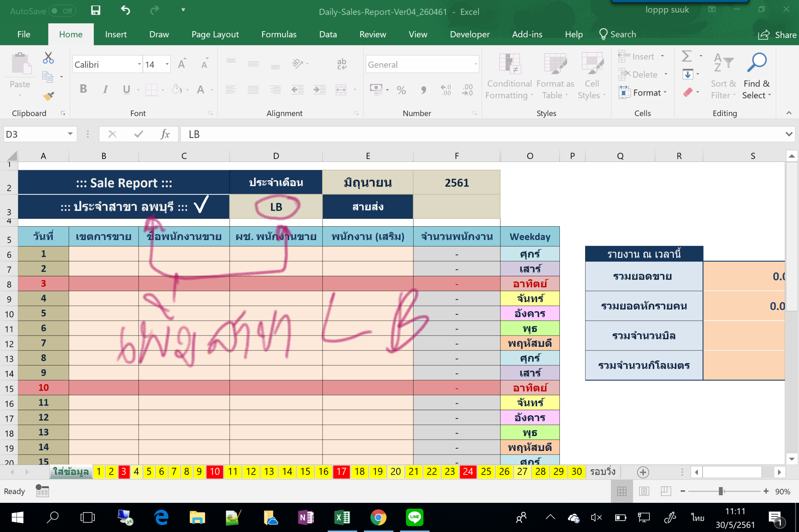799x532 pixels.
Task: Click the Format Painter brush icon
Action: [x=48, y=96]
